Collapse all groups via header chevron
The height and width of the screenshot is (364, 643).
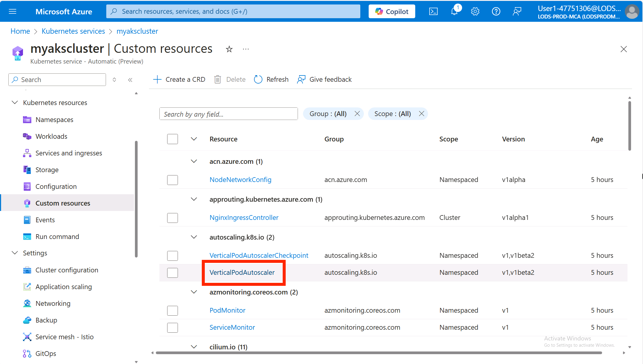click(x=194, y=139)
